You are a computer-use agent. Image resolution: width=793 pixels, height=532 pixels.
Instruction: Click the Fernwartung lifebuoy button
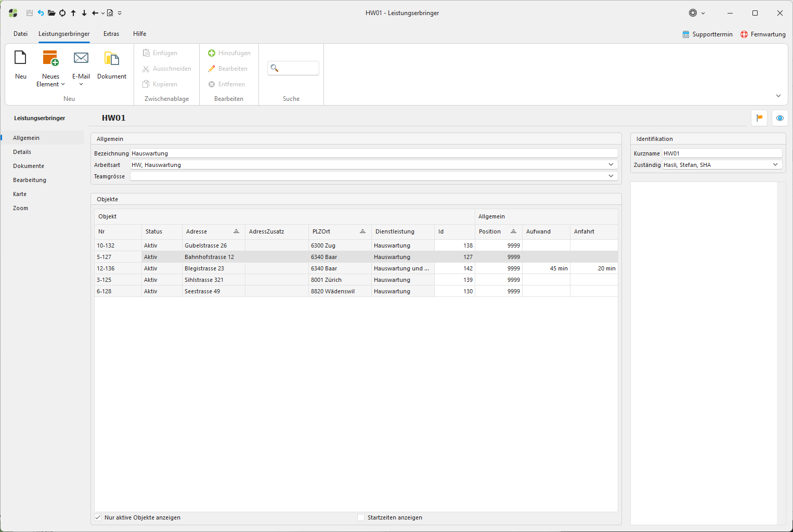(x=763, y=34)
